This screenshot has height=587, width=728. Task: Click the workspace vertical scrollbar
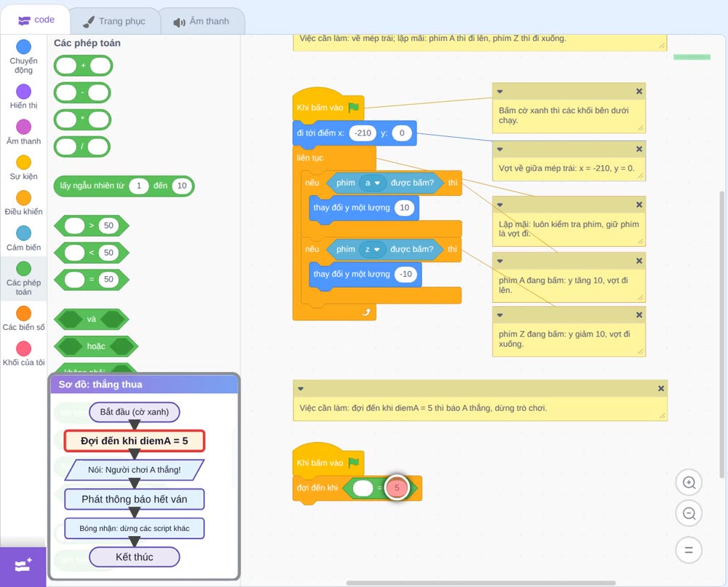(x=721, y=334)
